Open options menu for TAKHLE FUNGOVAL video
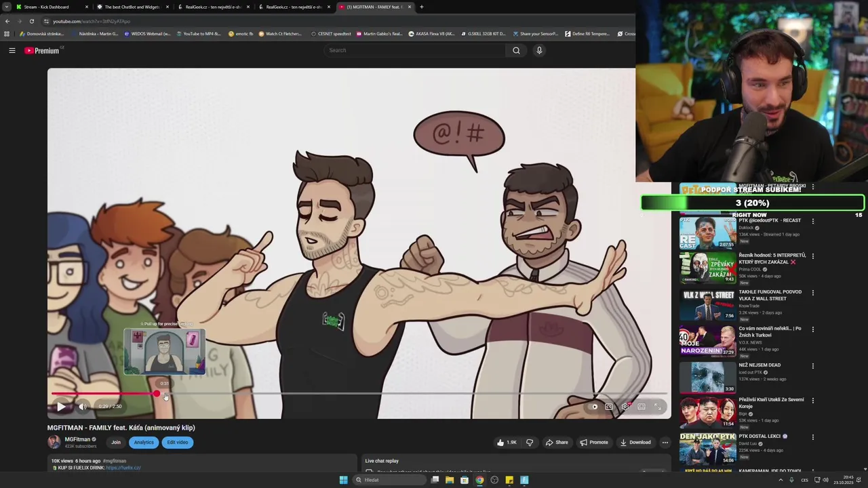Viewport: 868px width, 488px height. (x=813, y=293)
